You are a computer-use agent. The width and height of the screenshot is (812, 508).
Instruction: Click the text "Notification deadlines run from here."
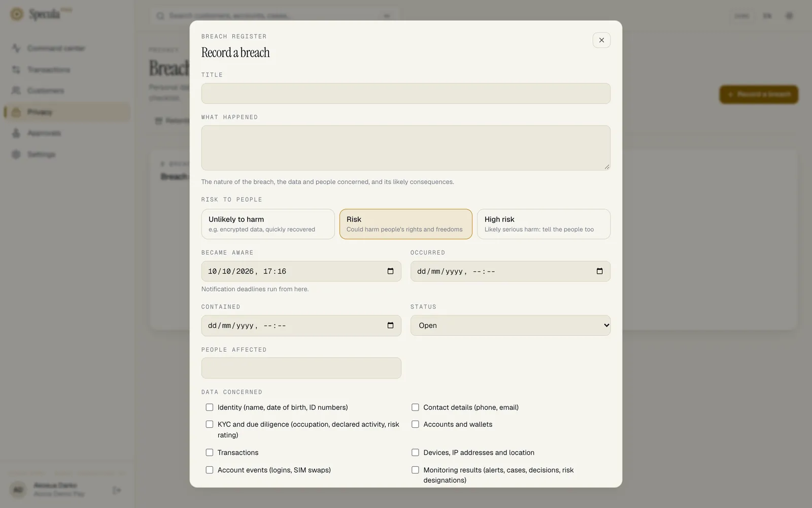pos(255,289)
